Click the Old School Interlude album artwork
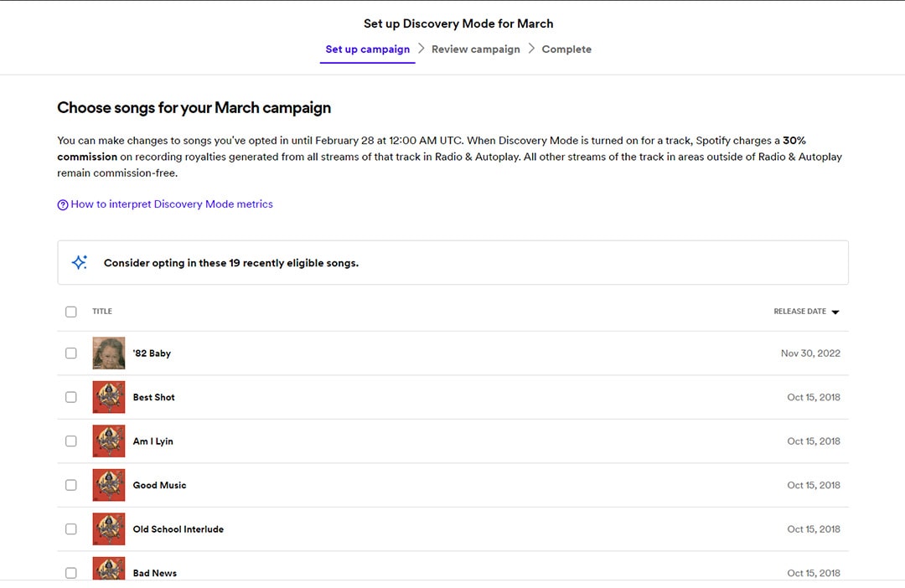The width and height of the screenshot is (905, 588). [108, 529]
